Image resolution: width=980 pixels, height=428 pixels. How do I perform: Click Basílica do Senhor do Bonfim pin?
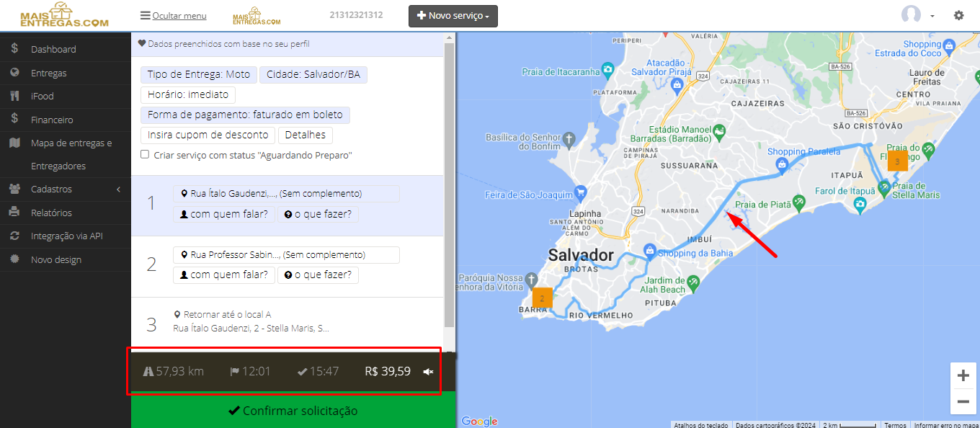click(569, 138)
